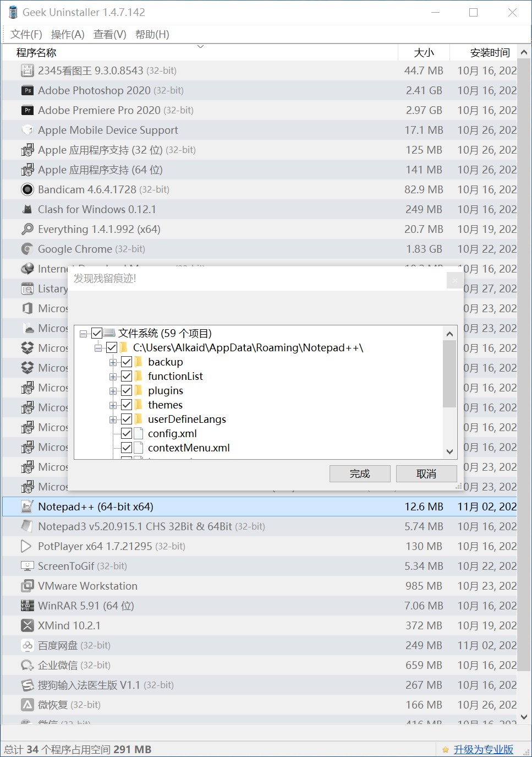Click the Bandicam 4.6.4.1728 icon
This screenshot has height=757, width=532.
28,189
